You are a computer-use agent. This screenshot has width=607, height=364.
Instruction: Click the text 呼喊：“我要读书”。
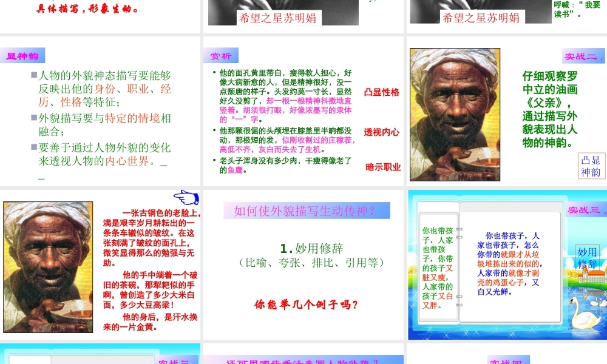(x=576, y=9)
